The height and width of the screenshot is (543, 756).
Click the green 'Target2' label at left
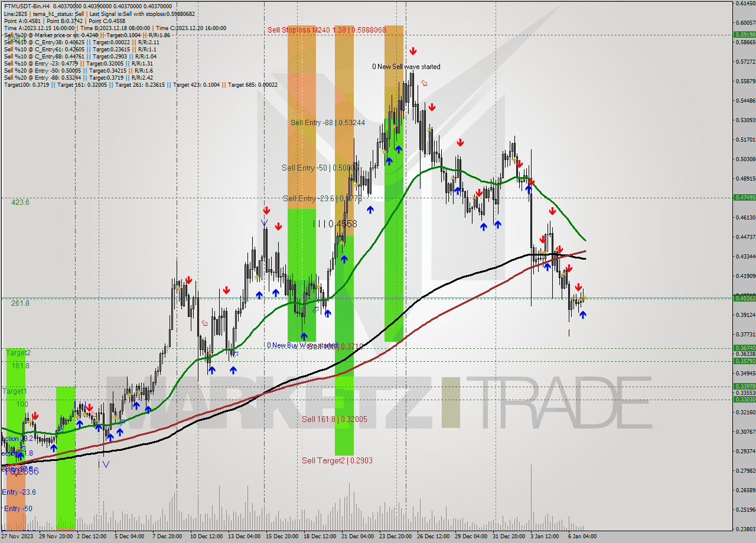pyautogui.click(x=18, y=353)
